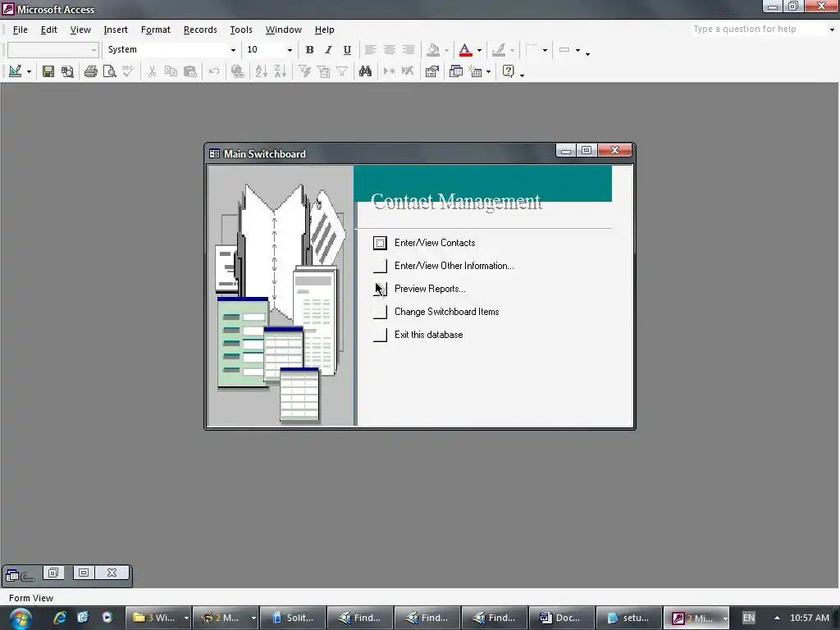
Task: Open the Properties toolbar icon
Action: [431, 71]
